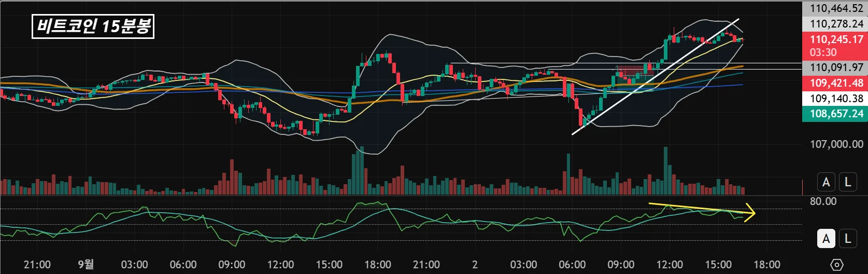Viewport: 868px width, 274px height.
Task: Toggle log scale L button on oscillator pane
Action: [848, 239]
